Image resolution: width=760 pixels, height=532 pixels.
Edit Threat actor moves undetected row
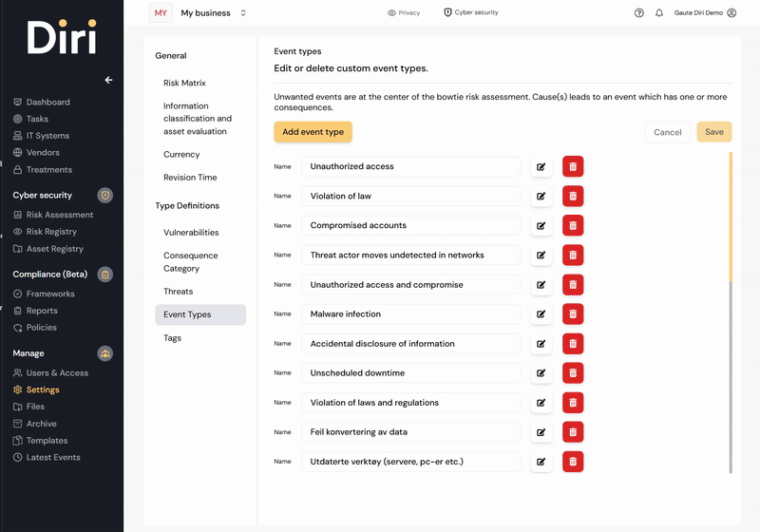point(541,256)
